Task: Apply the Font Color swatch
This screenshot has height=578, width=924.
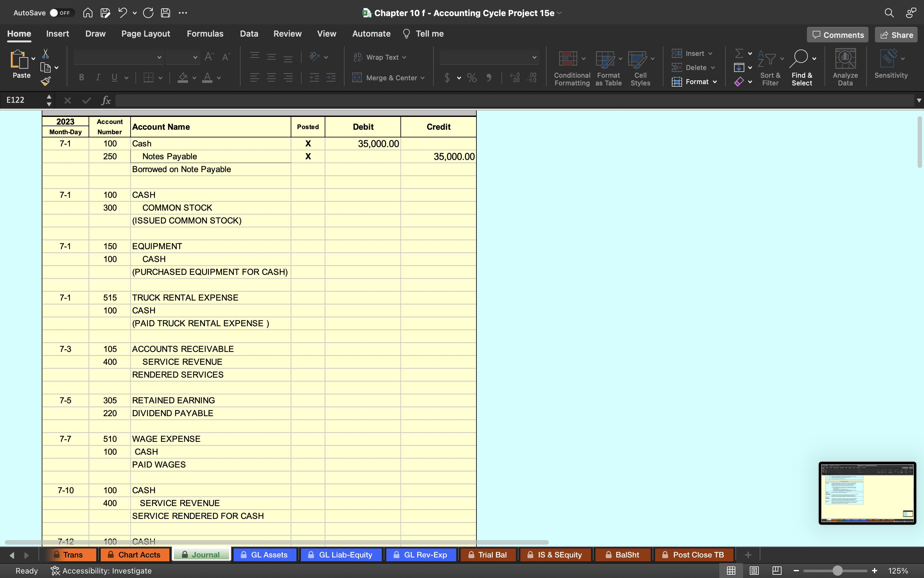Action: 207,78
